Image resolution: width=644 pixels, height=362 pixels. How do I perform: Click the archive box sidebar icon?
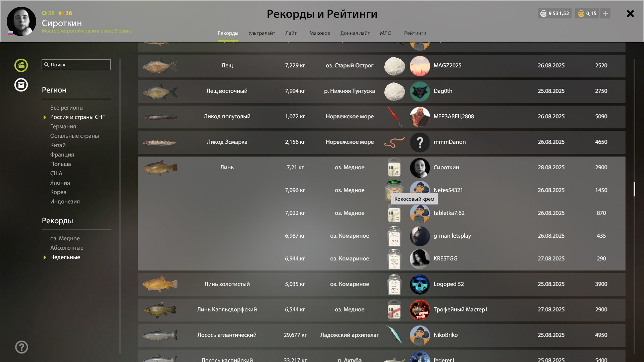pos(21,85)
